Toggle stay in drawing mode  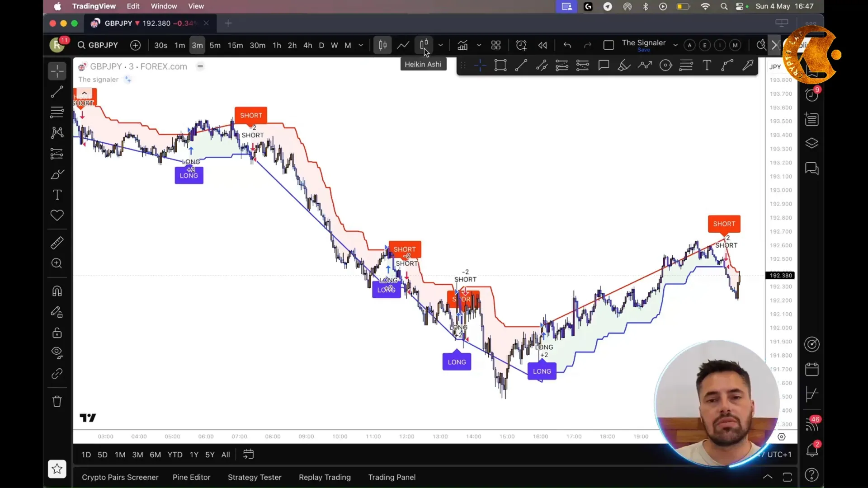pos(57,312)
